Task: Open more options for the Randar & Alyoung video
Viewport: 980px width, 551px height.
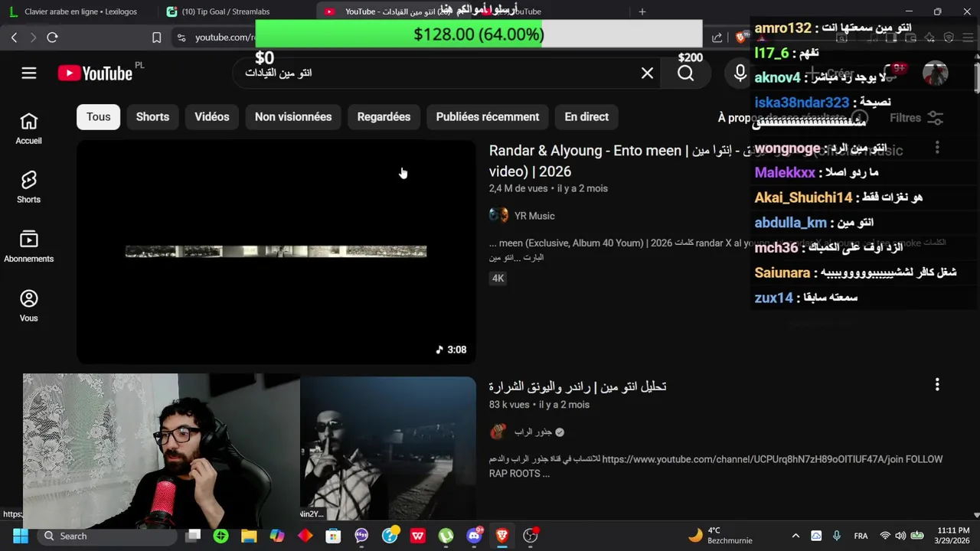Action: [937, 148]
